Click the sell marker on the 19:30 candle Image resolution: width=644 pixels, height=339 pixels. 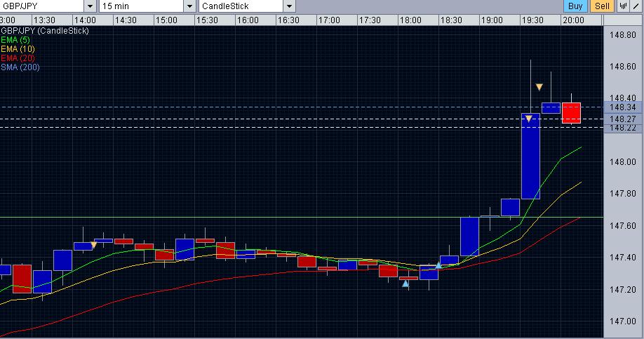pos(529,119)
